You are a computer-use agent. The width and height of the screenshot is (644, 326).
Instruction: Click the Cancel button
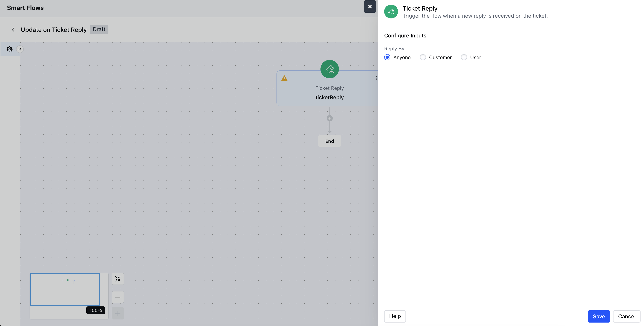[x=627, y=316]
